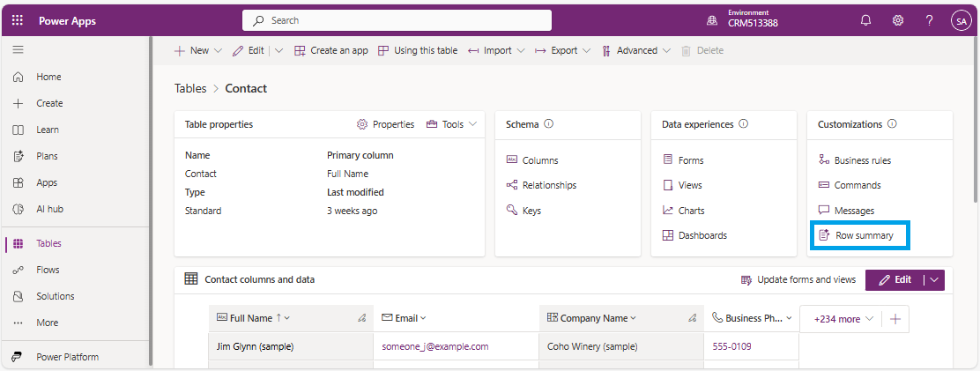Screen dimensions: 980x371
Task: Open Solutions in the left navigation
Action: point(55,296)
